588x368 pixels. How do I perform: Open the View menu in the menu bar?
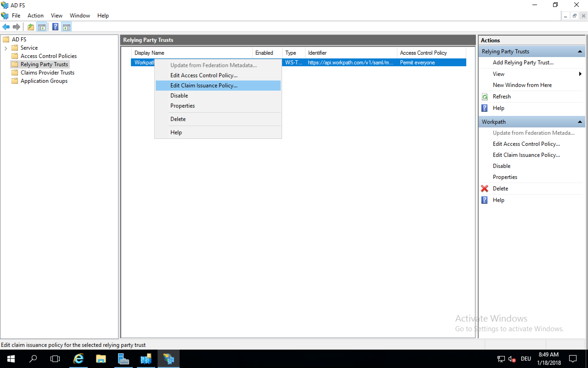(x=57, y=16)
